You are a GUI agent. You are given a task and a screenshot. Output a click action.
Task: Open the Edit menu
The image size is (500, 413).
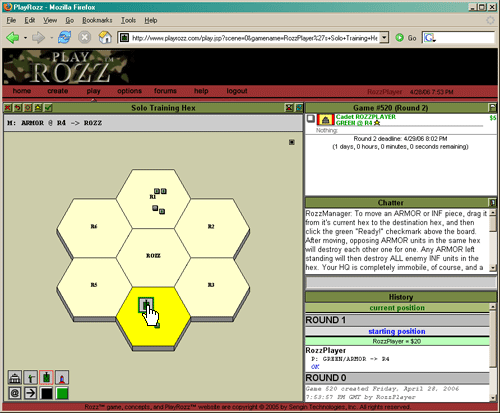tap(30, 20)
